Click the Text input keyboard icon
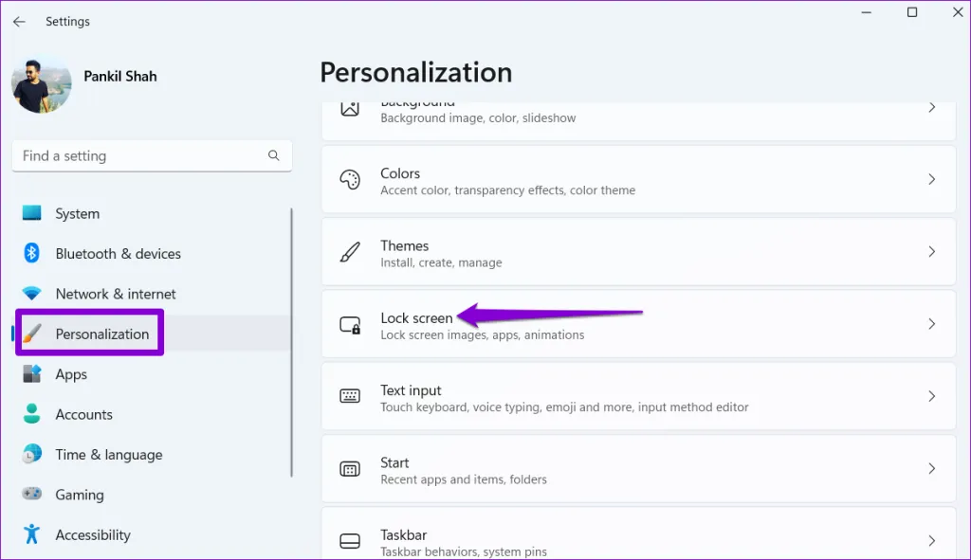This screenshot has width=971, height=560. [x=350, y=397]
